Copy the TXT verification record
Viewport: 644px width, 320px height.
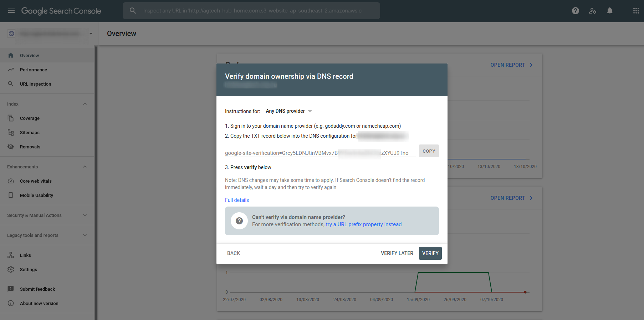tap(429, 151)
